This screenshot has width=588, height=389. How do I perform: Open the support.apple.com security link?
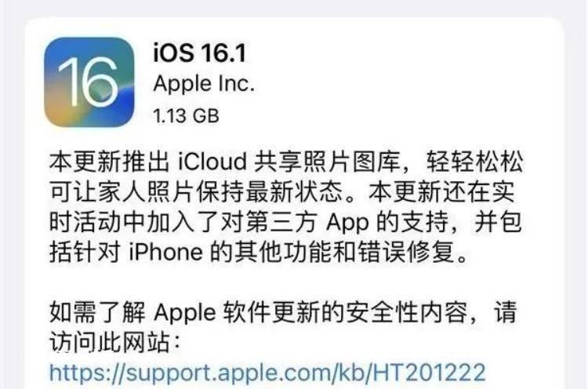[267, 373]
